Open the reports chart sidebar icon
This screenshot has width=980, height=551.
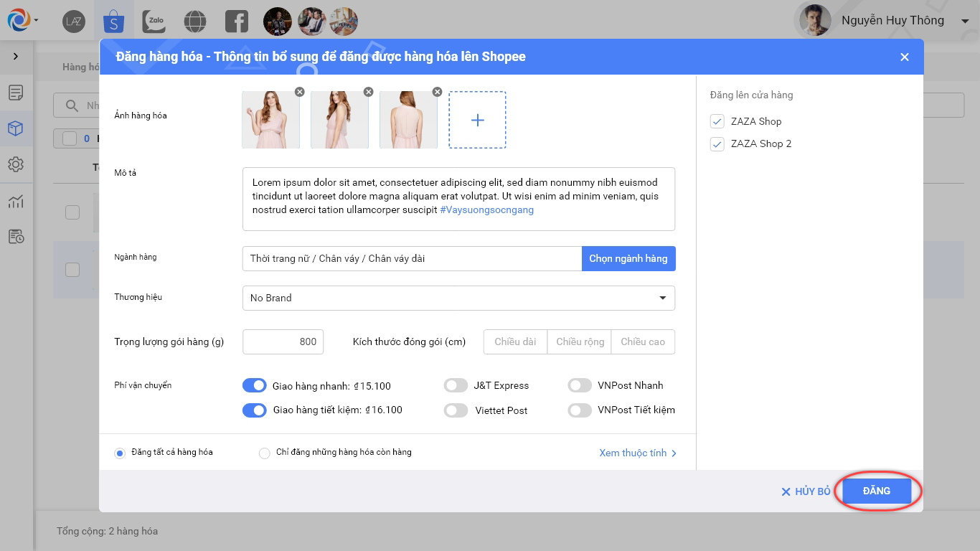[x=16, y=202]
